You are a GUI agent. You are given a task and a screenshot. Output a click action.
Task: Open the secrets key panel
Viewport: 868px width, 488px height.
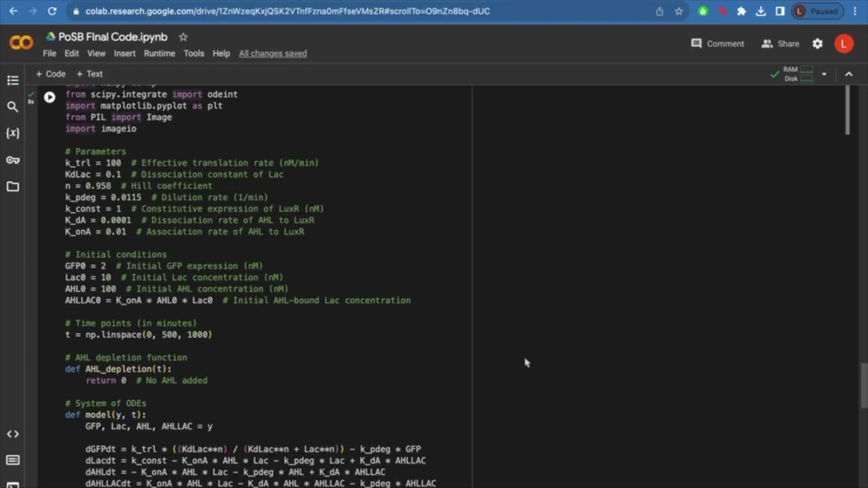tap(13, 160)
